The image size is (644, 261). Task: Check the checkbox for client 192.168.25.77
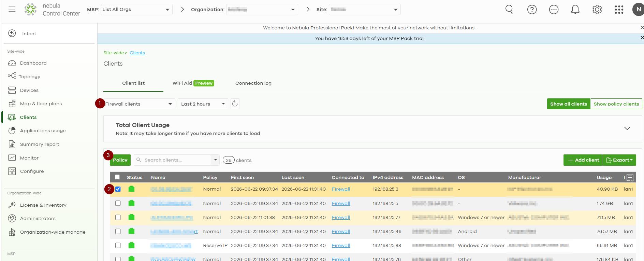[x=118, y=217]
